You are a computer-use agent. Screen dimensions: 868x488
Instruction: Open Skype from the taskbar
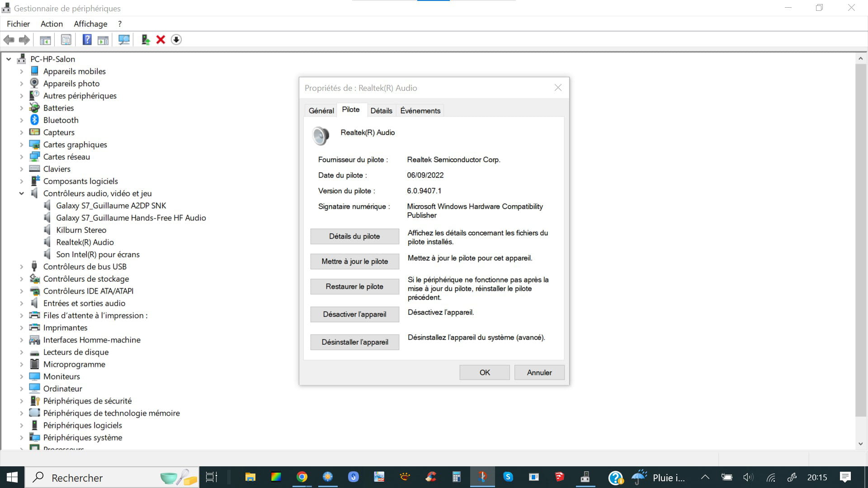(x=508, y=477)
